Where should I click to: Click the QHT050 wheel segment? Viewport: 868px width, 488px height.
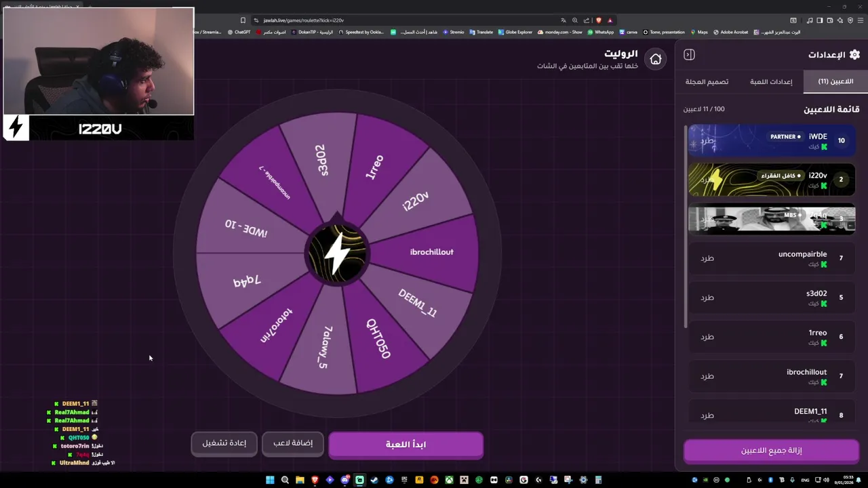click(x=380, y=339)
